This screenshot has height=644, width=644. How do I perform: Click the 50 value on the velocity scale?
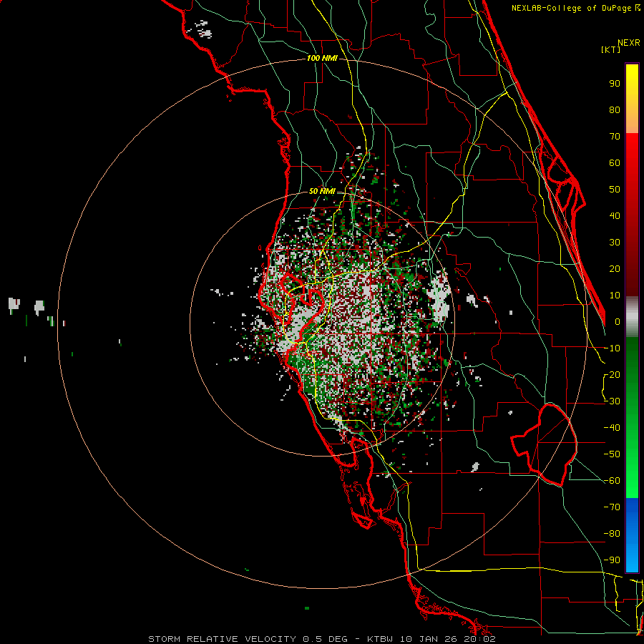click(x=615, y=190)
